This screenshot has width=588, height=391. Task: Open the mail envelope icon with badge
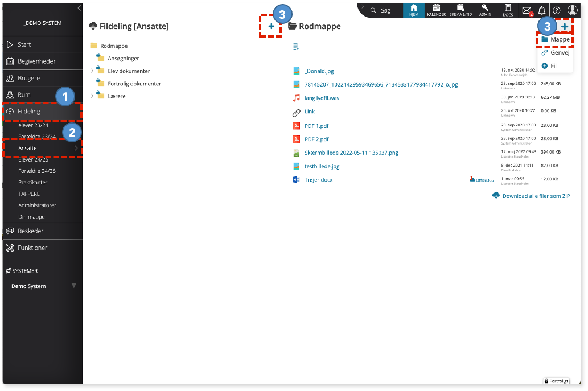click(x=527, y=11)
